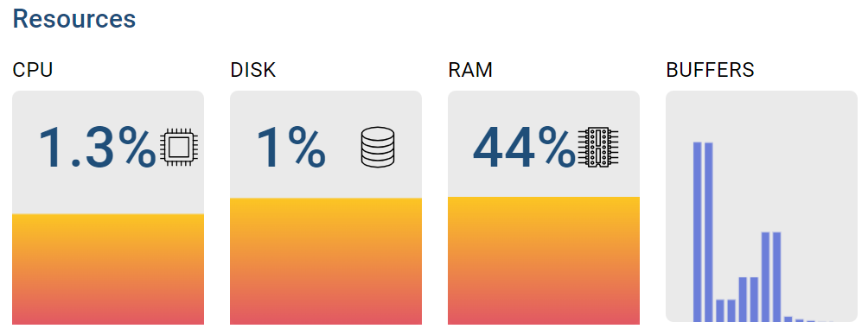This screenshot has width=868, height=335.
Task: Click the DISK gradient usage fill bar
Action: (x=326, y=261)
